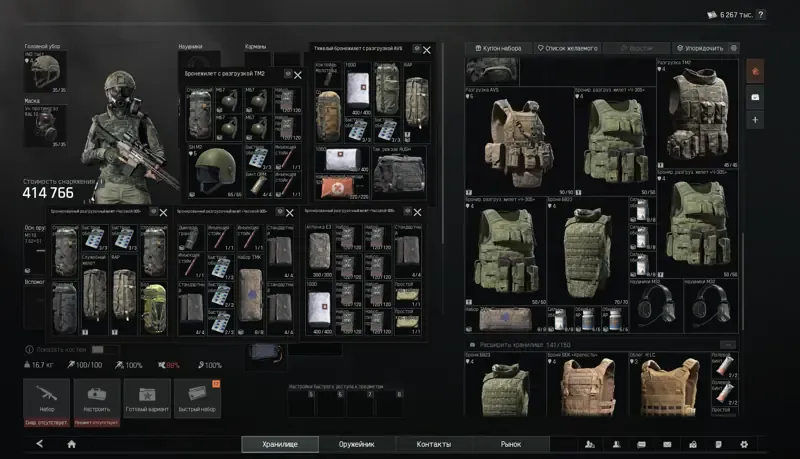Open the Готовый вариант preset
Viewport: 800px width, 459px height.
pyautogui.click(x=147, y=398)
